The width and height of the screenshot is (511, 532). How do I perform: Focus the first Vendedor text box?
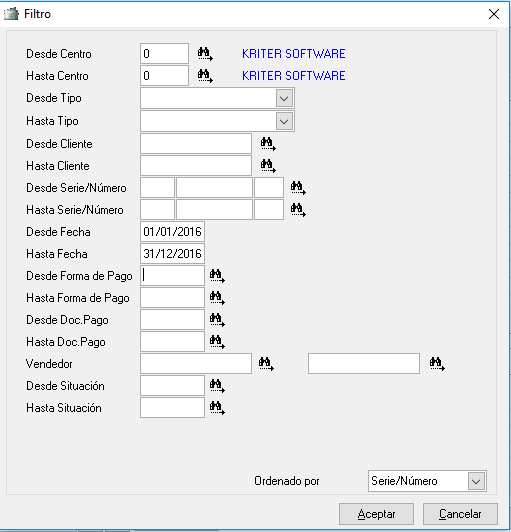pyautogui.click(x=196, y=364)
